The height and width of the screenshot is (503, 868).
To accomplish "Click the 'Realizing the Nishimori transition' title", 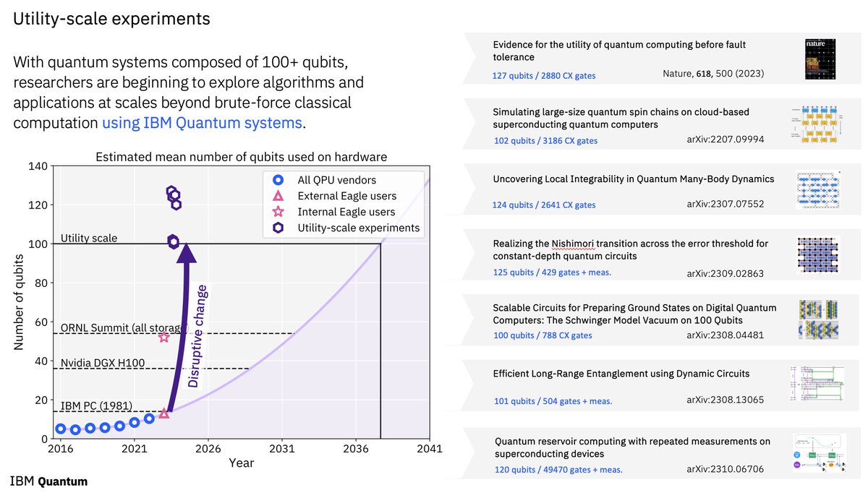I will tap(631, 250).
